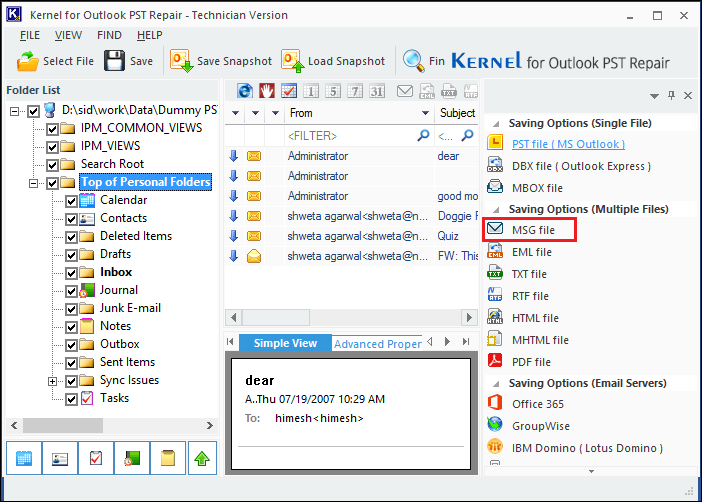Image resolution: width=702 pixels, height=502 pixels.
Task: Click the 1-day view icon
Action: 311,91
